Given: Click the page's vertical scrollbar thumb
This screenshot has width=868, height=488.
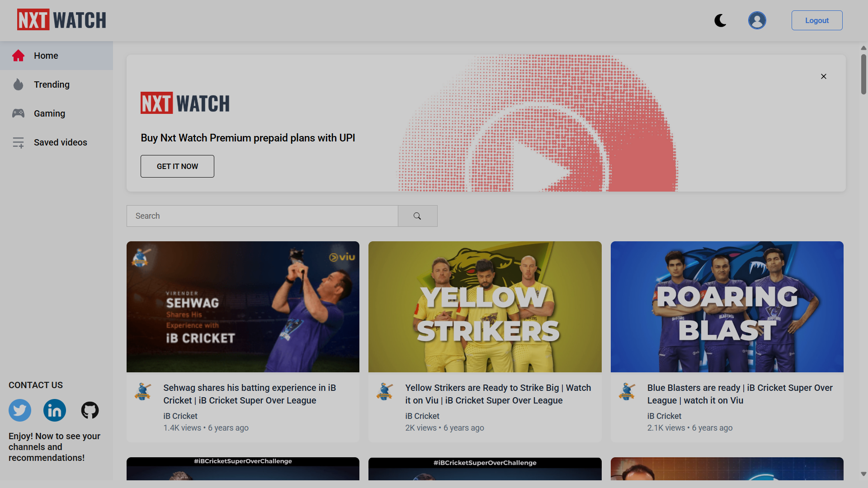Looking at the screenshot, I should pyautogui.click(x=863, y=75).
